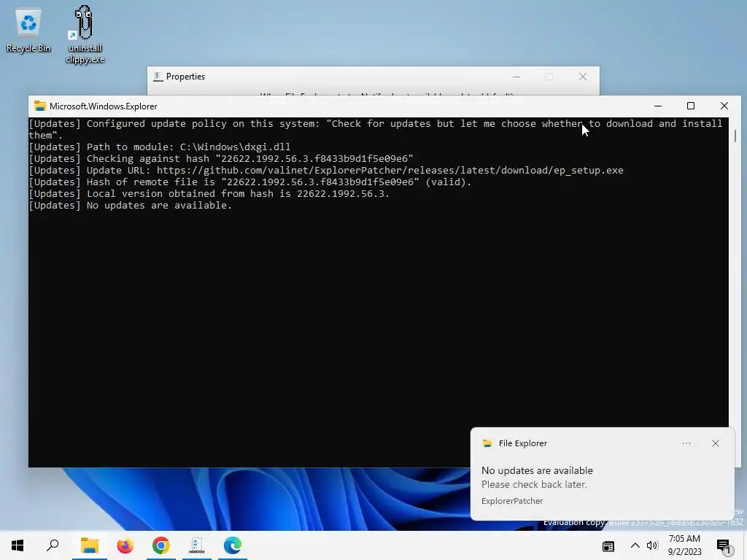747x560 pixels.
Task: Dismiss the File Explorer toast notification
Action: 716,443
